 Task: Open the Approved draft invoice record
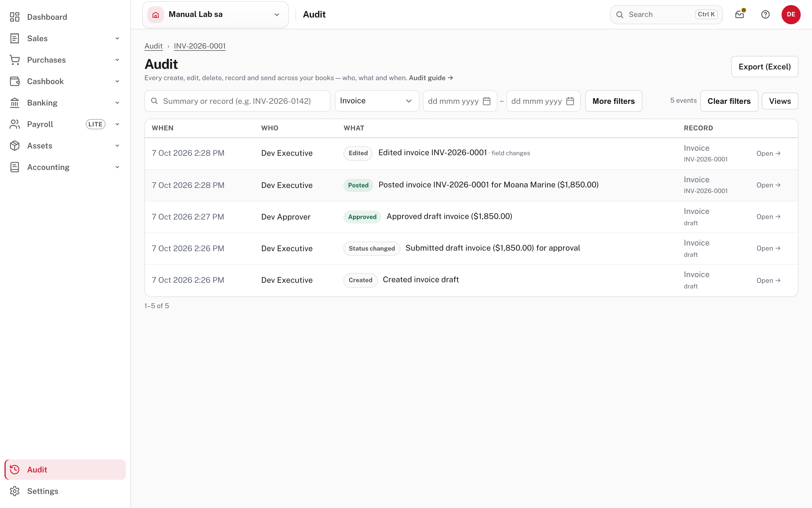click(x=768, y=217)
